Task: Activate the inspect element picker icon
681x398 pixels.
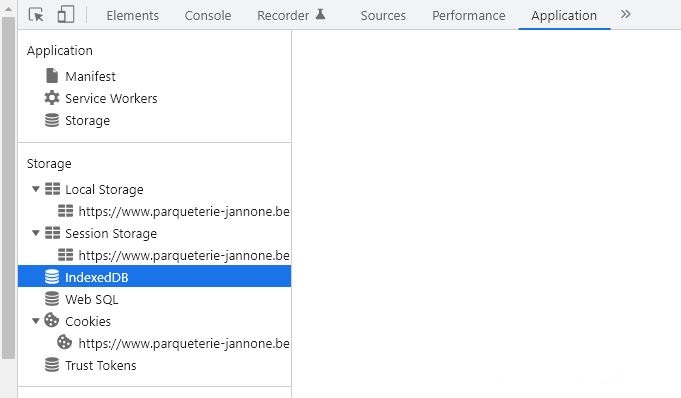Action: 36,15
